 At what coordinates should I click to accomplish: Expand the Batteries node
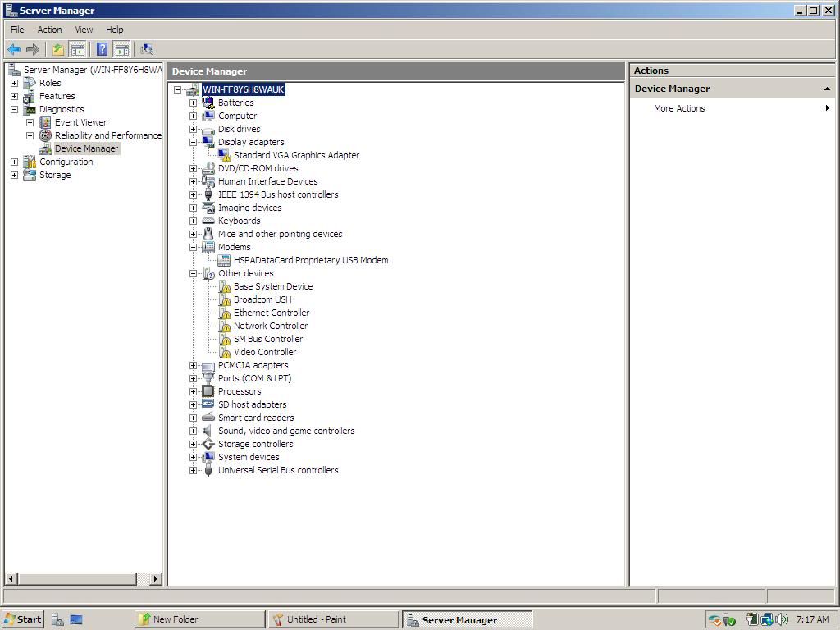point(193,103)
